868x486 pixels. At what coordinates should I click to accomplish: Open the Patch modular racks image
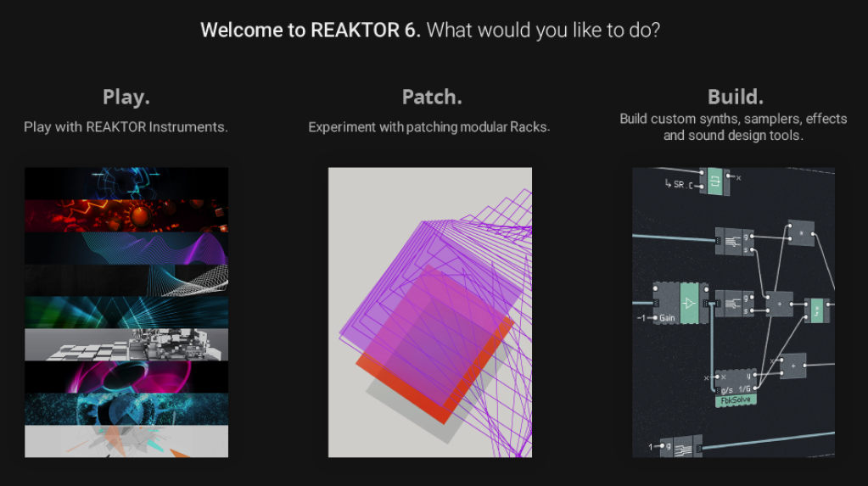430,312
